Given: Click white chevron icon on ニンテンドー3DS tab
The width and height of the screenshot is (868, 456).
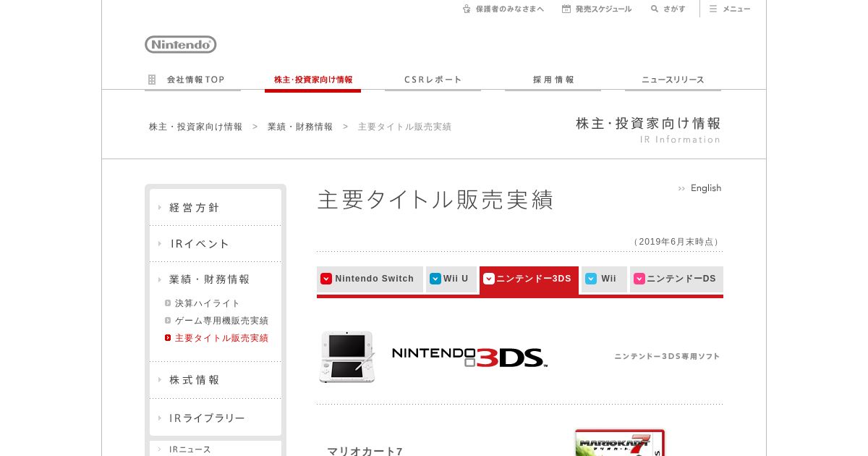Looking at the screenshot, I should [x=489, y=279].
